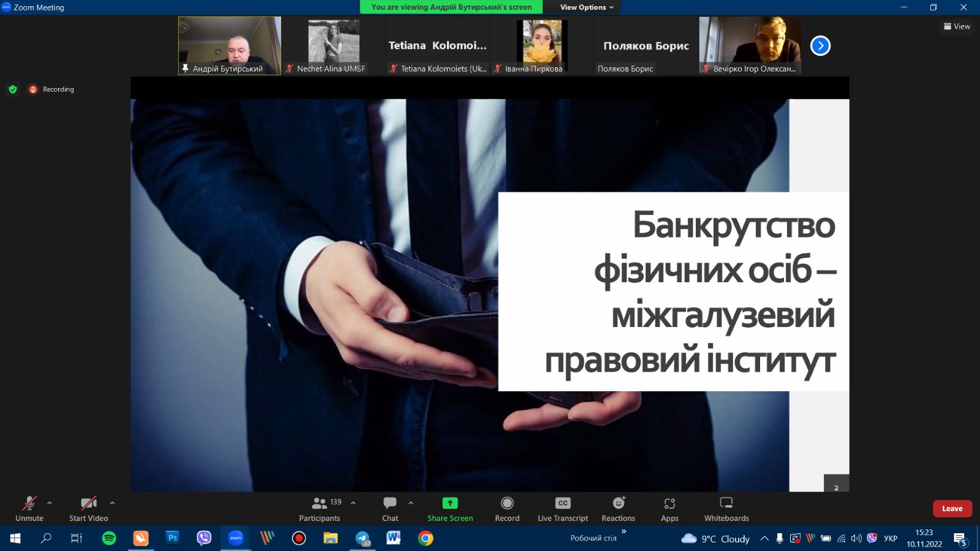Viewport: 980px width, 551px height.
Task: Open Spotify from the taskbar
Action: [x=109, y=538]
